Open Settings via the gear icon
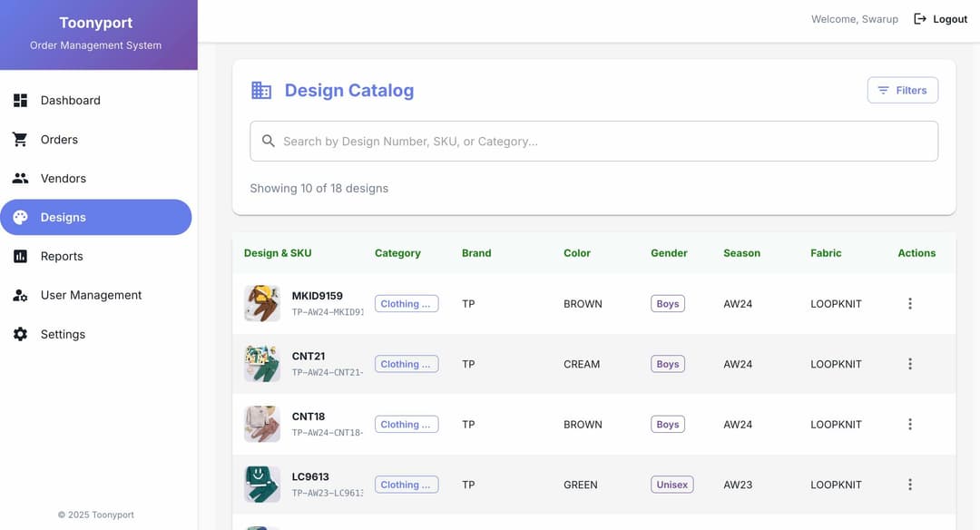This screenshot has width=980, height=530. [x=20, y=334]
